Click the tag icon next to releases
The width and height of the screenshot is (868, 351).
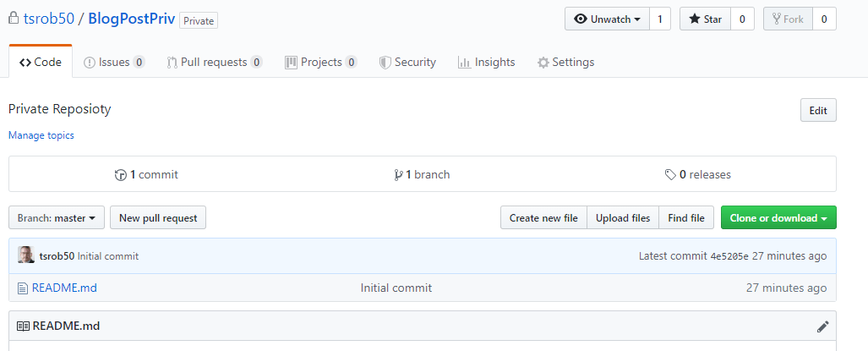(670, 175)
